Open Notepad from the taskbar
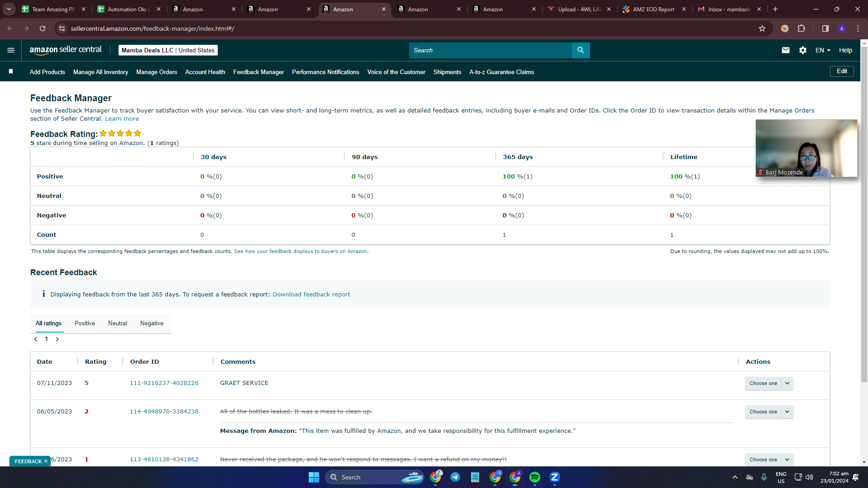 tap(475, 477)
